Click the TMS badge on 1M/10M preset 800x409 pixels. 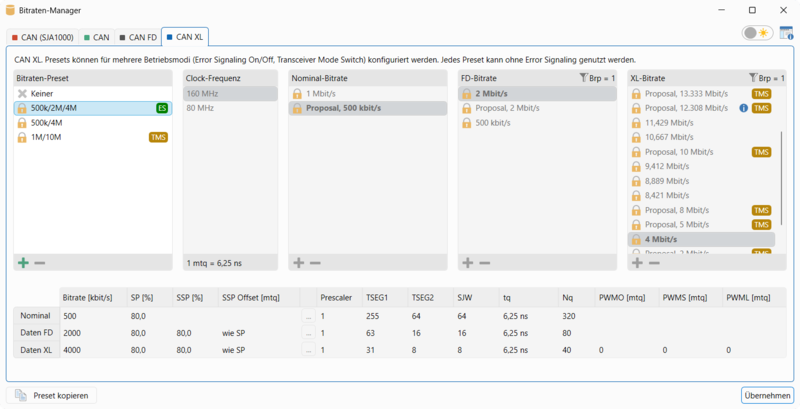pyautogui.click(x=158, y=137)
